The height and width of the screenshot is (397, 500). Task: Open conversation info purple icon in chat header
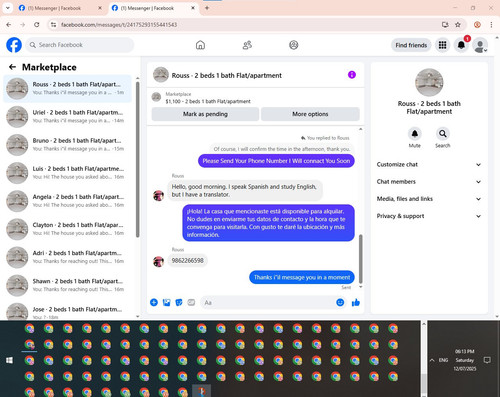tap(352, 75)
